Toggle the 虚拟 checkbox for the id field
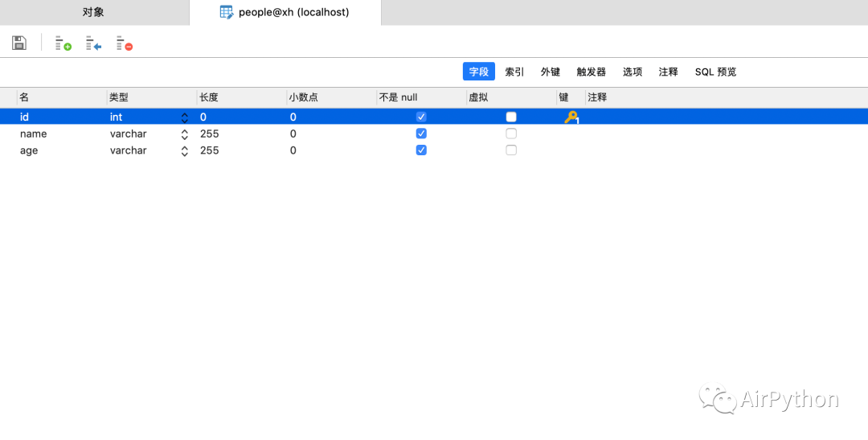868x440 pixels. point(511,117)
